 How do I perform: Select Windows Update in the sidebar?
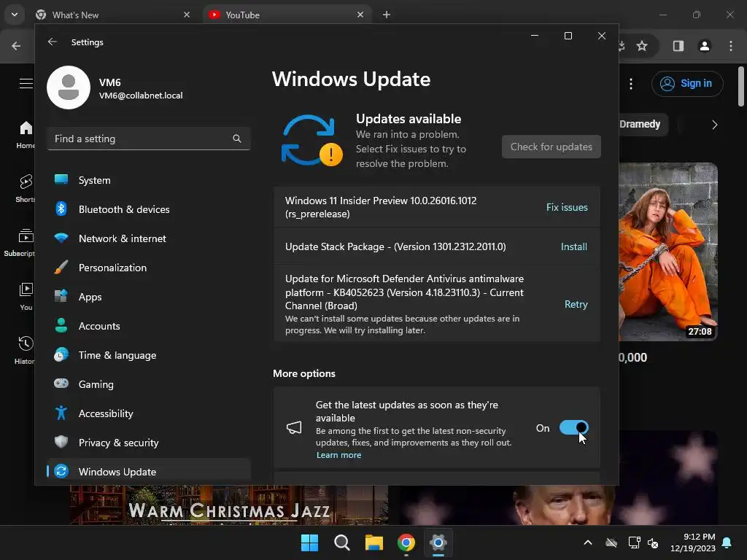[x=149, y=472]
